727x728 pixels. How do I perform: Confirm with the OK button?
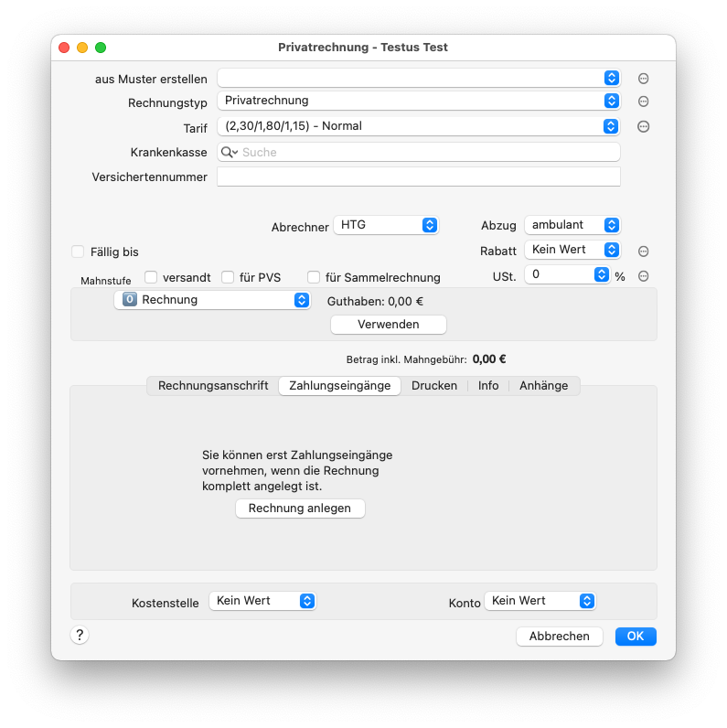(x=636, y=637)
